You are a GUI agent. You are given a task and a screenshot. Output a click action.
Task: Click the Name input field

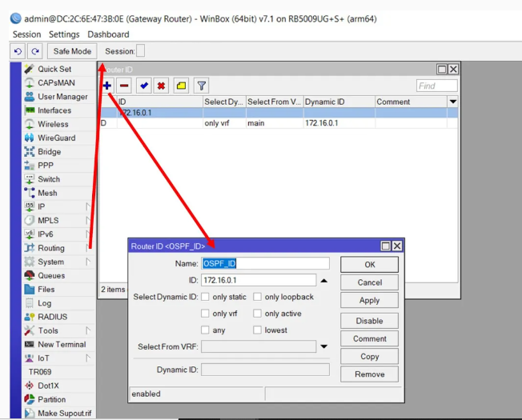(x=265, y=263)
